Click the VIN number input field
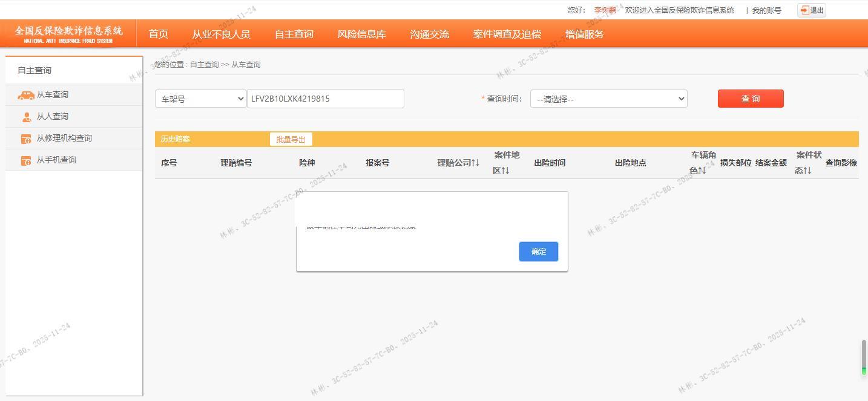 [x=325, y=99]
